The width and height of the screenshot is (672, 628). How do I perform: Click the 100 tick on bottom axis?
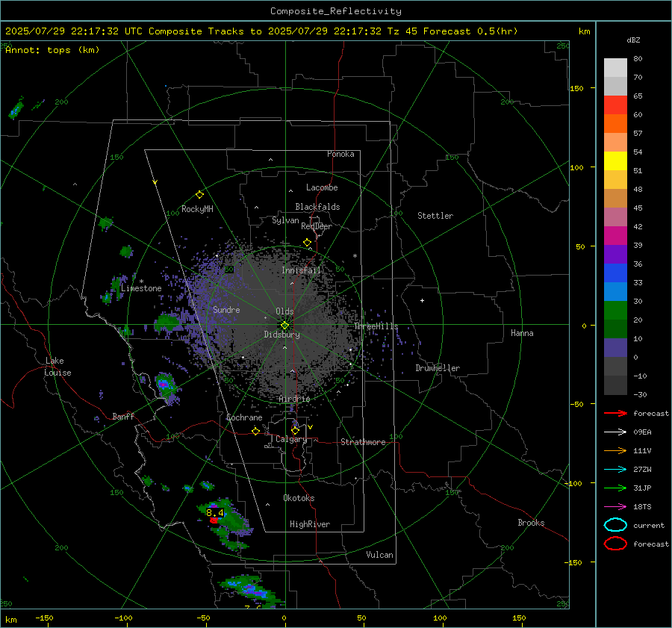[440, 618]
